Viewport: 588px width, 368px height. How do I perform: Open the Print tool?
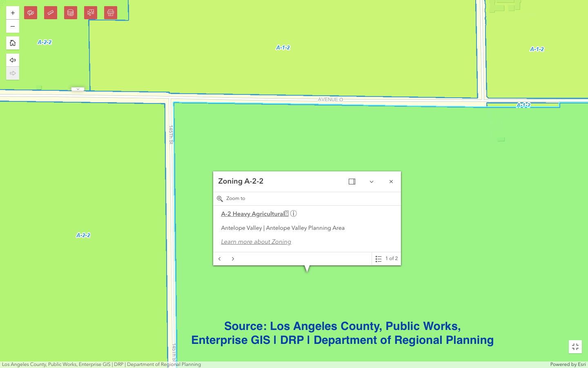[111, 13]
